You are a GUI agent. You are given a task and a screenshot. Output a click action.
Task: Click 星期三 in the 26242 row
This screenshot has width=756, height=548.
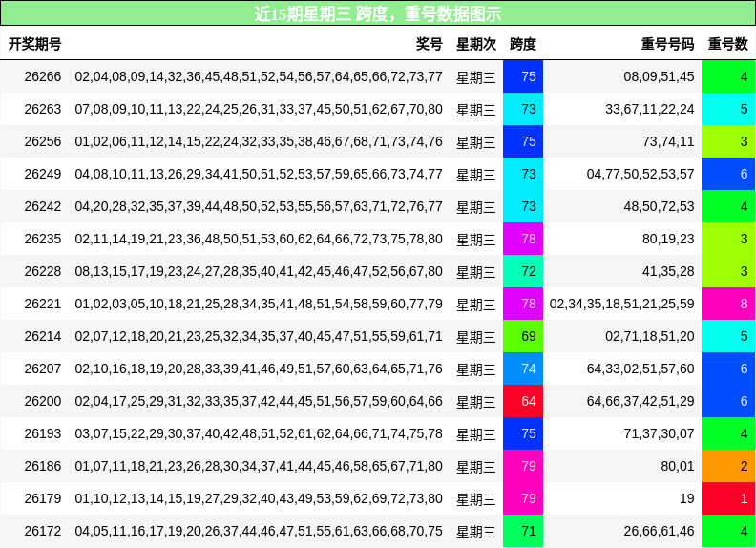[x=476, y=207]
